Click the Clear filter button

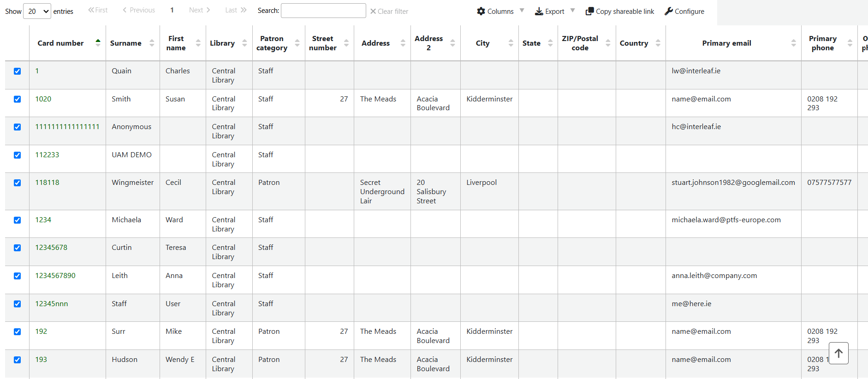(x=389, y=11)
